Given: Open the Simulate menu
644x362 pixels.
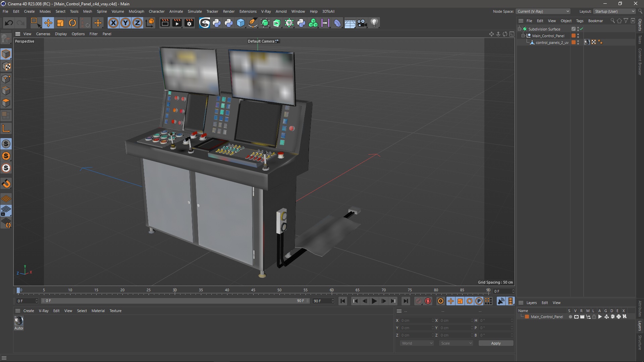Looking at the screenshot, I should pos(195,11).
